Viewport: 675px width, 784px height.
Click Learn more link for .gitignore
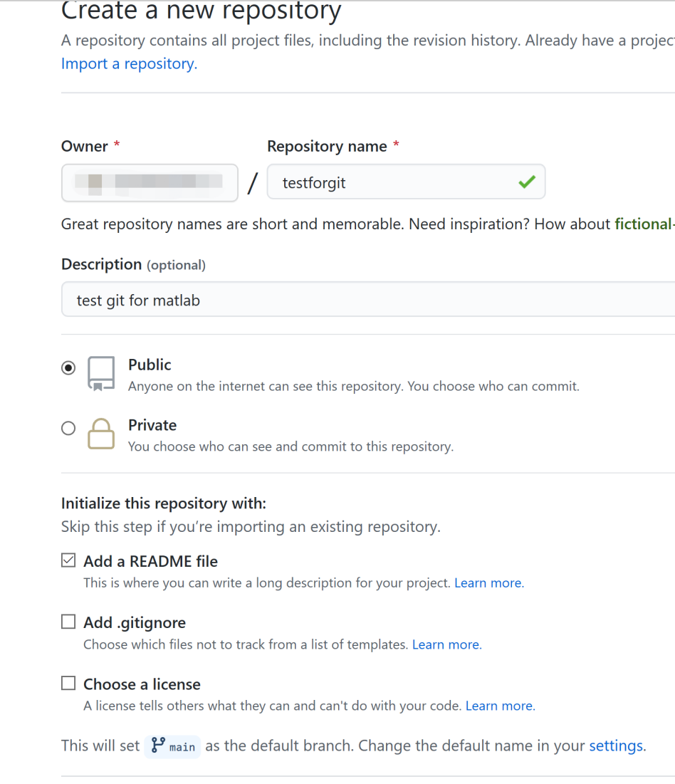tap(446, 644)
